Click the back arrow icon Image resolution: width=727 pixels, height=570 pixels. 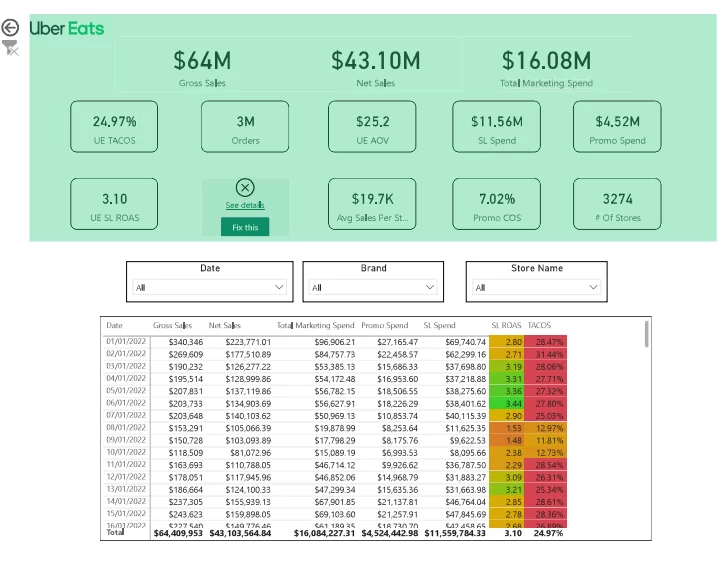click(x=10, y=28)
